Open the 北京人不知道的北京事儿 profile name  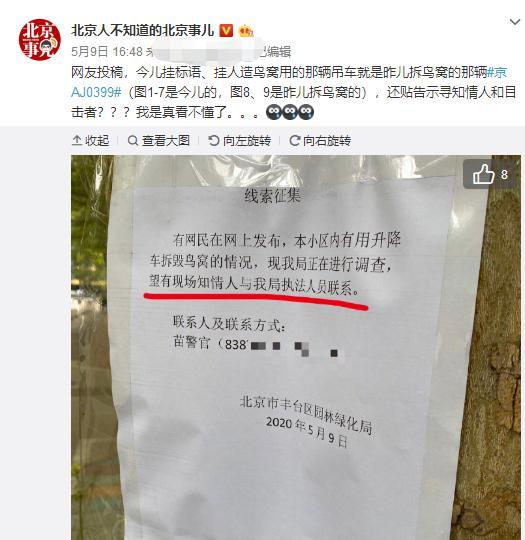tap(143, 31)
